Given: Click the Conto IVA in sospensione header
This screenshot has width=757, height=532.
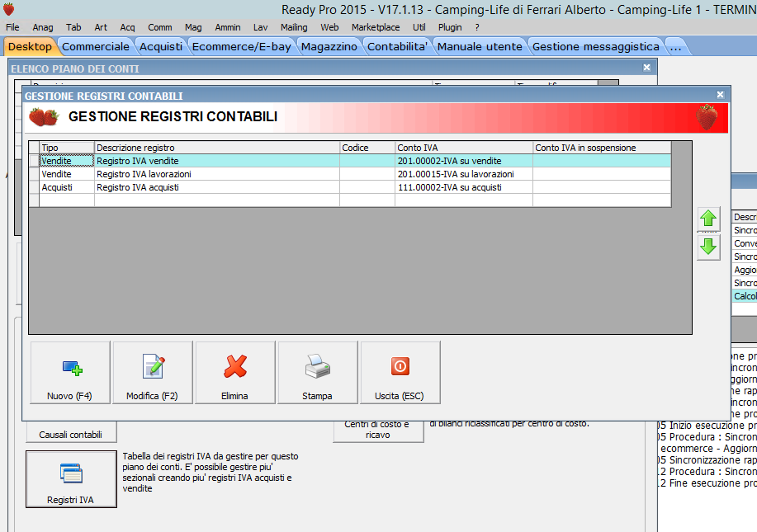Looking at the screenshot, I should [602, 148].
